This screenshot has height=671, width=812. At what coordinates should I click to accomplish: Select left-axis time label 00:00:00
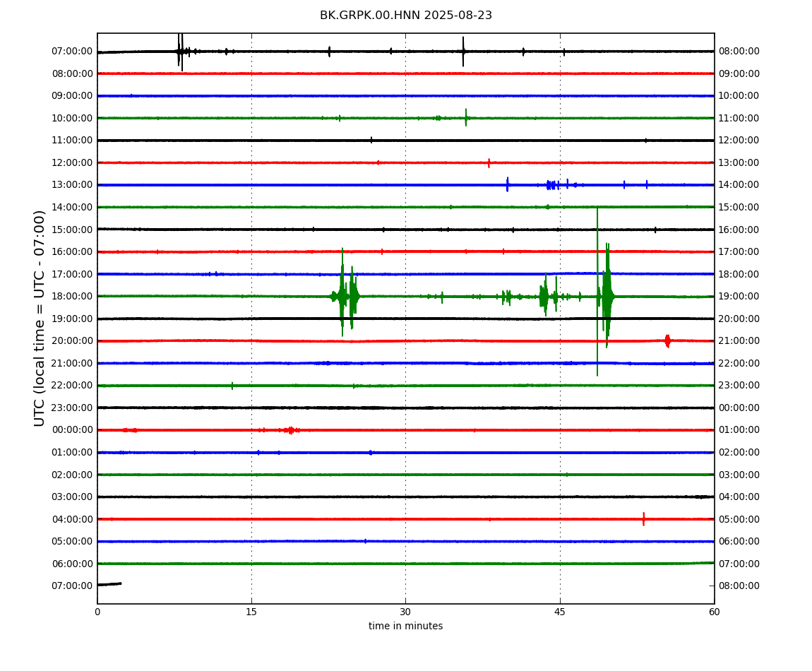(x=73, y=430)
